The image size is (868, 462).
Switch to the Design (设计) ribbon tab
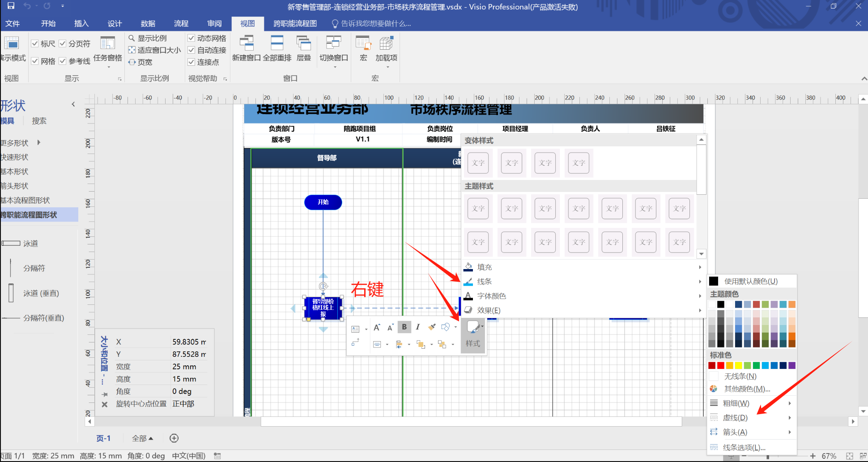(x=115, y=23)
